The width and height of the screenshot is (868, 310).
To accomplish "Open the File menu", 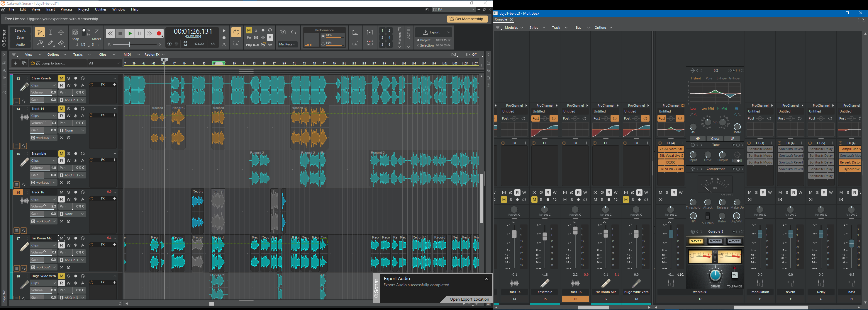I will coord(11,9).
